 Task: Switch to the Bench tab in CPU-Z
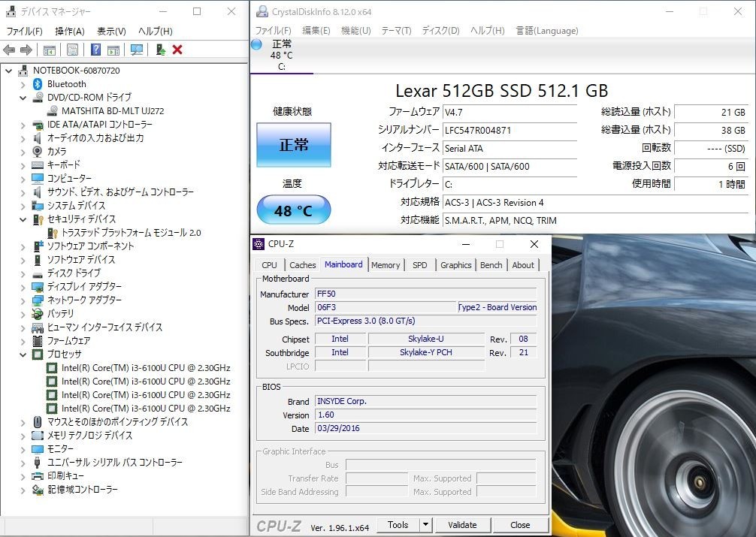[491, 265]
